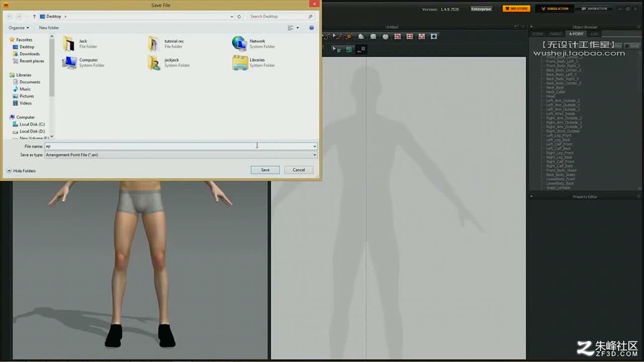Switch to SCENE tab in Object Browser
The width and height of the screenshot is (644, 362).
[538, 34]
